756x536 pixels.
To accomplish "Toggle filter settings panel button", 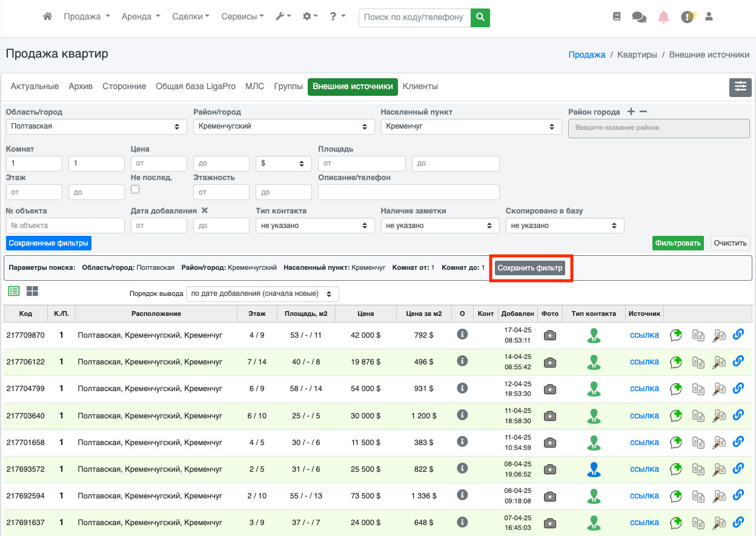I will coord(740,87).
